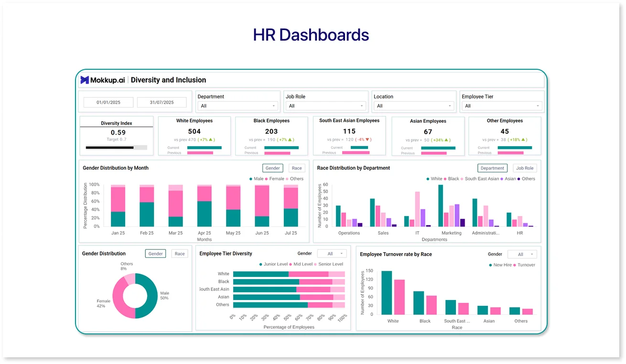
Task: Click Mid Level legend dot
Action: [x=291, y=264]
